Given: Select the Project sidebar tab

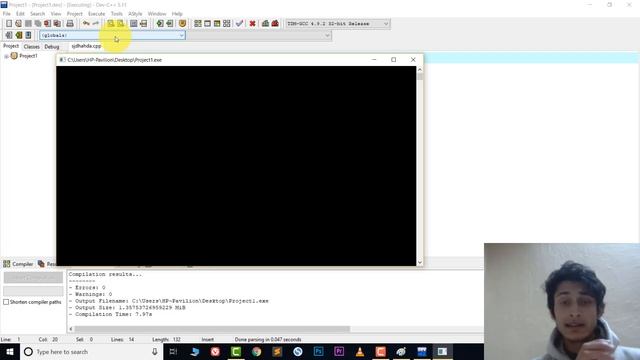Looking at the screenshot, I should point(11,46).
